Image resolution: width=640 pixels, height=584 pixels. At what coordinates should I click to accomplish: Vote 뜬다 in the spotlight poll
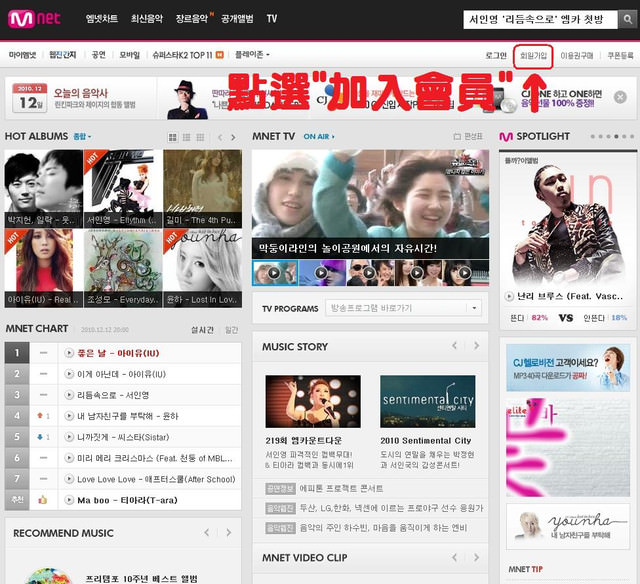tap(517, 318)
